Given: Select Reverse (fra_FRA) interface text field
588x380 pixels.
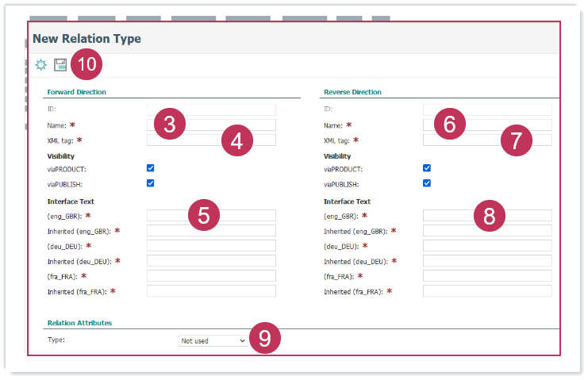Looking at the screenshot, I should [x=487, y=276].
